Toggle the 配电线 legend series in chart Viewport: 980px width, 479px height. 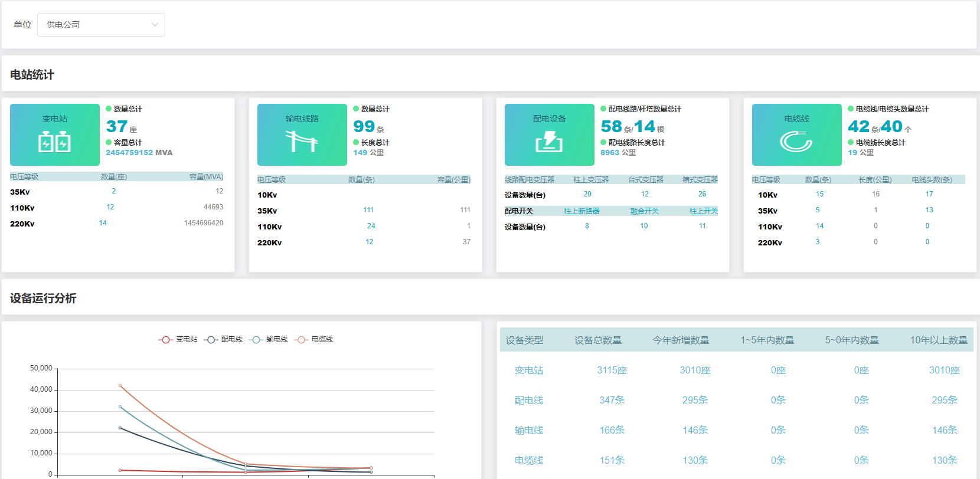click(223, 339)
